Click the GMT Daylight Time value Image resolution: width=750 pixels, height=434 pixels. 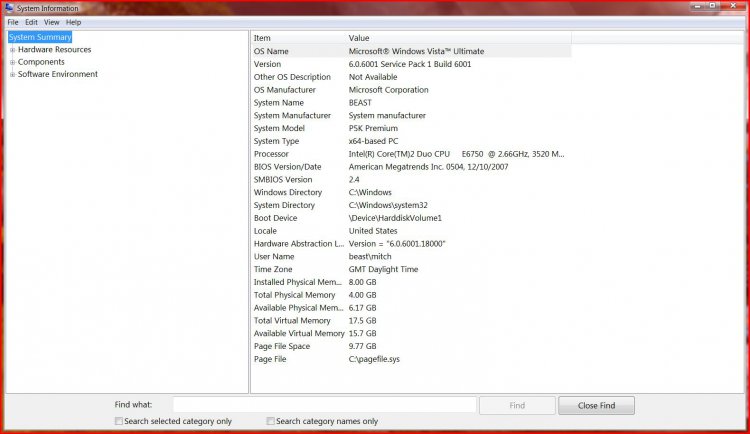383,269
